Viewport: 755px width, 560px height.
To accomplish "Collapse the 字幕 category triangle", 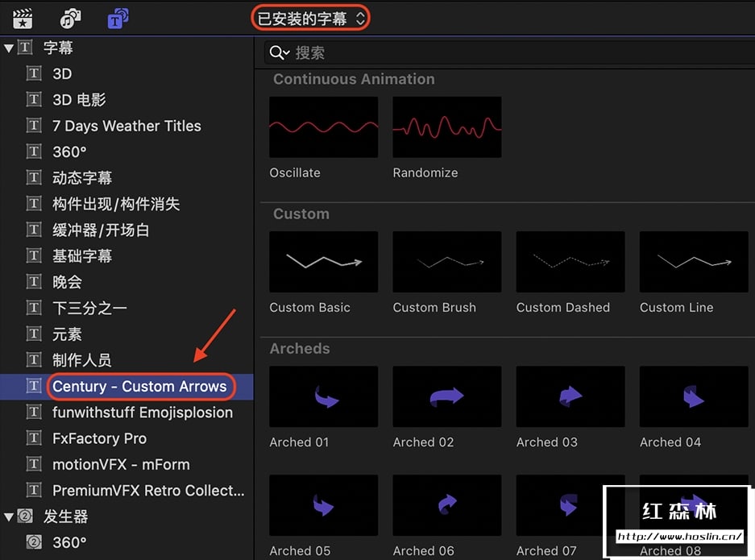I will click(x=9, y=48).
